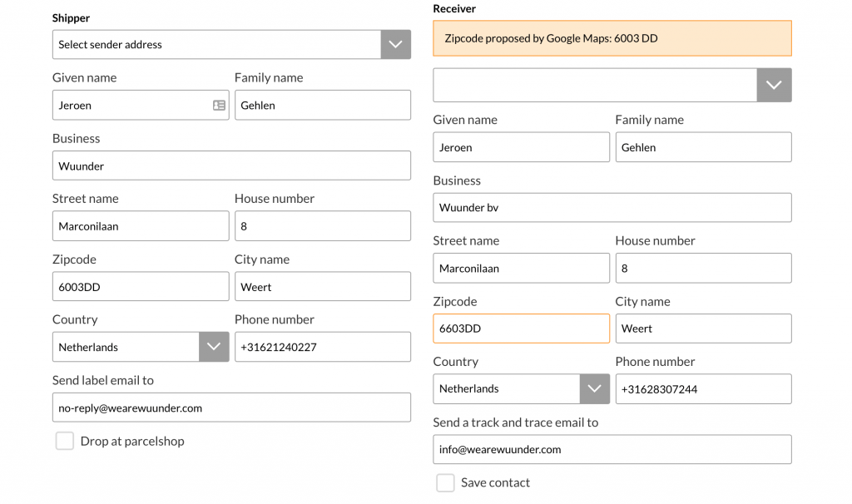
Task: Select the Receiver City name field
Action: (x=704, y=329)
